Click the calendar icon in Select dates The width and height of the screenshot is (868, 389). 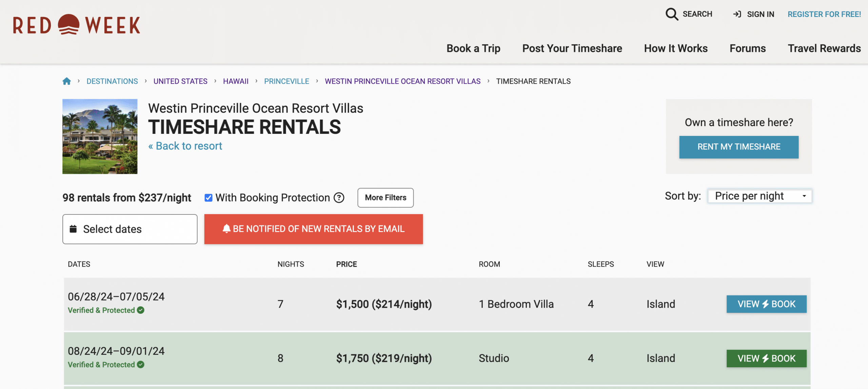[73, 229]
